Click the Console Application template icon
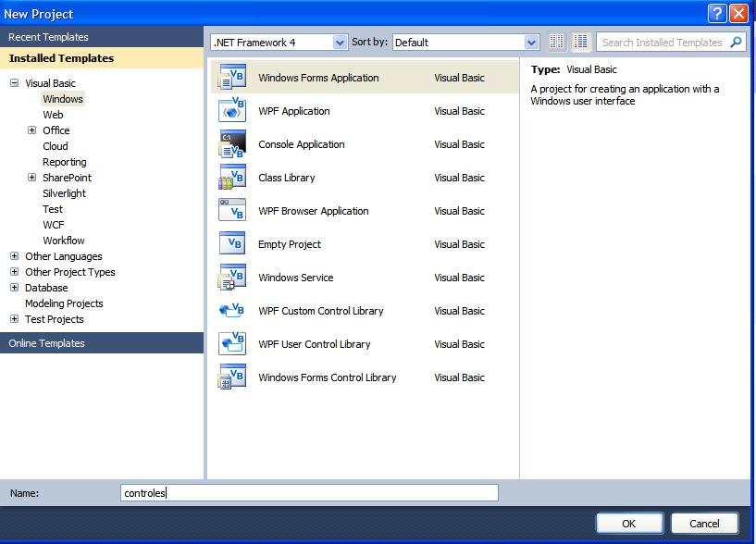The height and width of the screenshot is (544, 756). click(232, 143)
